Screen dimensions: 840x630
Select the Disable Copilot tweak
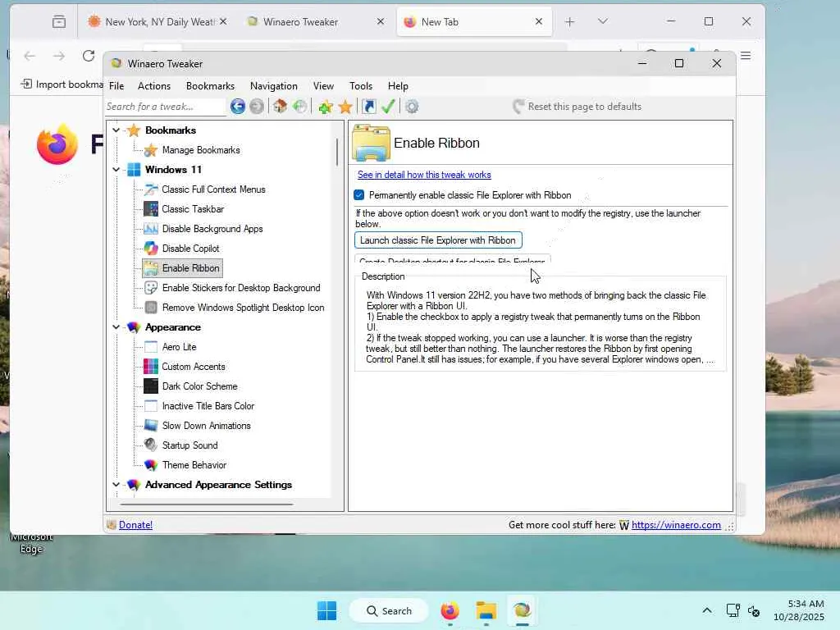tap(190, 249)
